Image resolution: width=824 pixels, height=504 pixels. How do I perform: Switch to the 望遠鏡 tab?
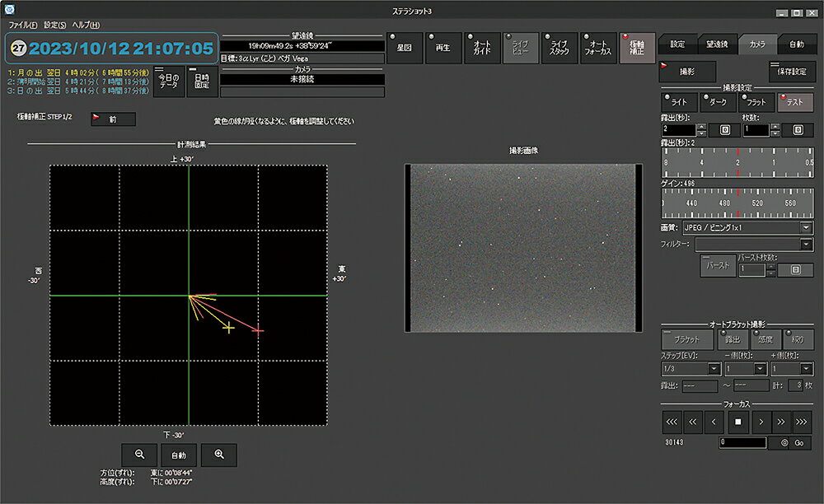coord(717,44)
